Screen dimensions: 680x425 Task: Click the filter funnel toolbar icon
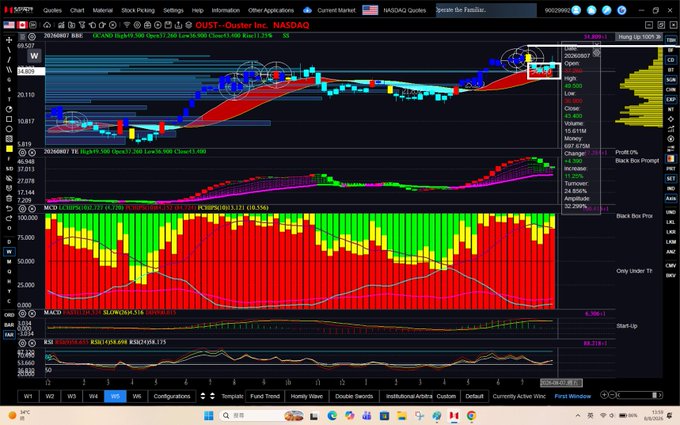(x=127, y=25)
